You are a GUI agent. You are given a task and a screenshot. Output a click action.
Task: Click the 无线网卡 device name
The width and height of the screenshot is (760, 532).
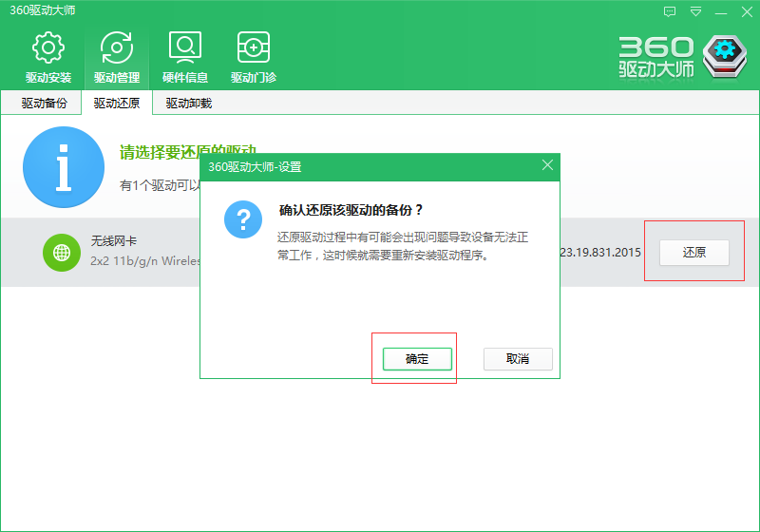(114, 240)
